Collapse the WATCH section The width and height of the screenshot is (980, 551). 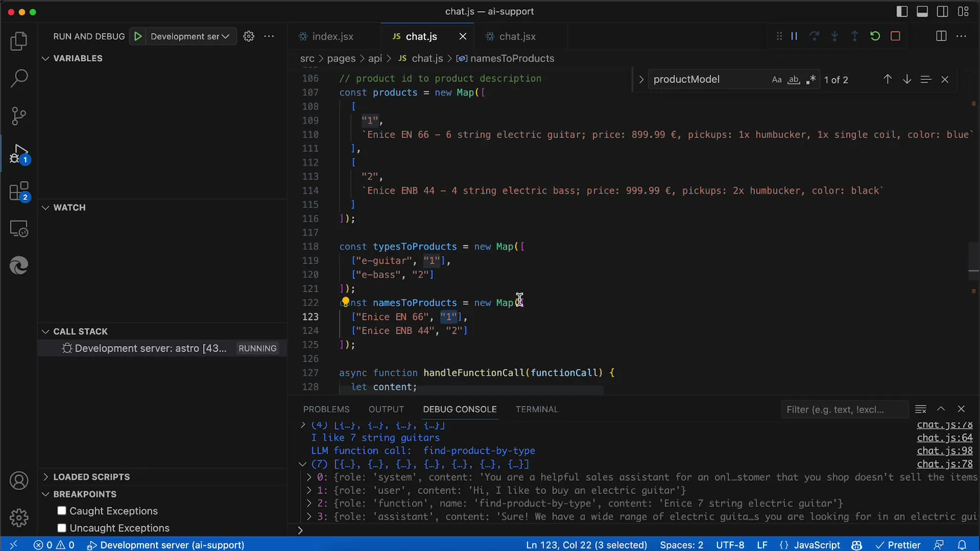click(x=45, y=208)
